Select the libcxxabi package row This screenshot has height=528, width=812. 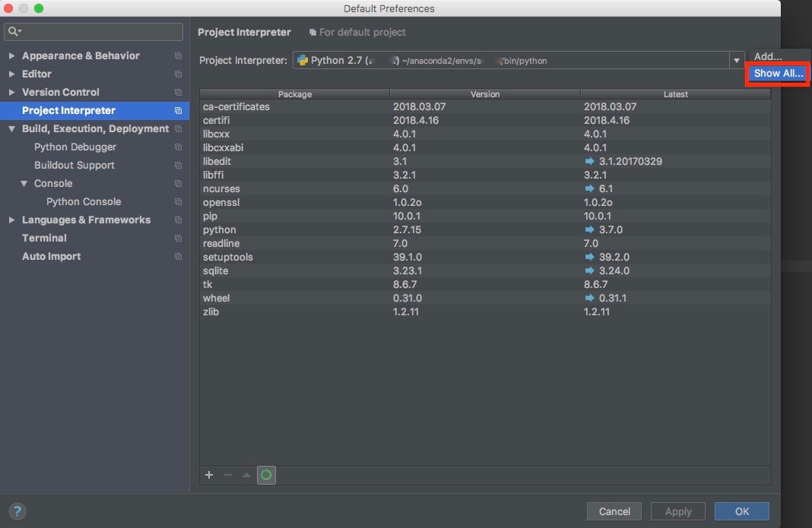(485, 147)
